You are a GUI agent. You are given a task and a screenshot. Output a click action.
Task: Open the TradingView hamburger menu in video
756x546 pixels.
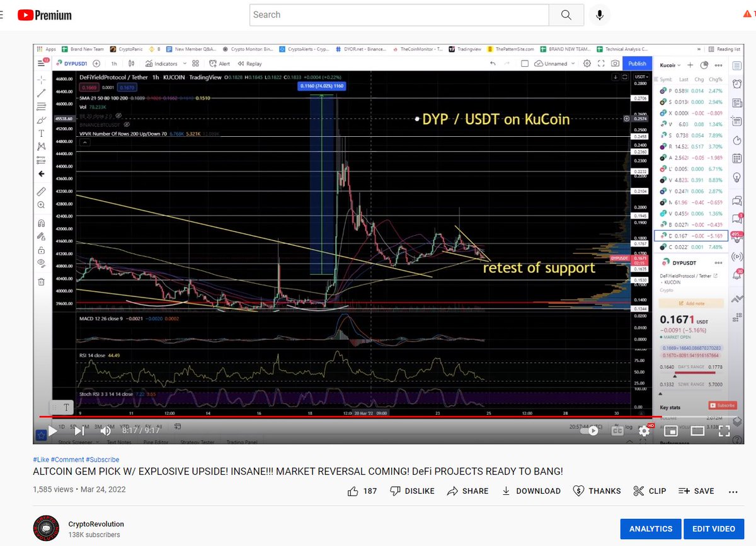coord(42,63)
